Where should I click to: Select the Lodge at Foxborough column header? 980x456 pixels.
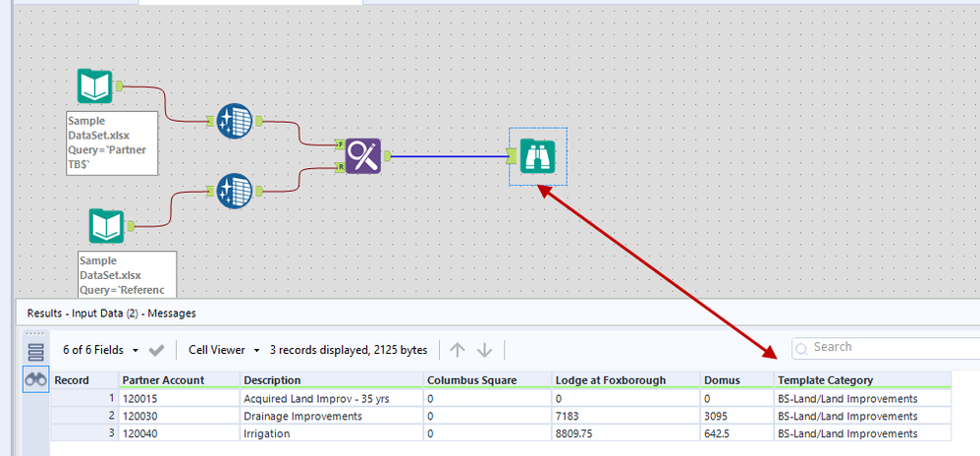tap(625, 380)
